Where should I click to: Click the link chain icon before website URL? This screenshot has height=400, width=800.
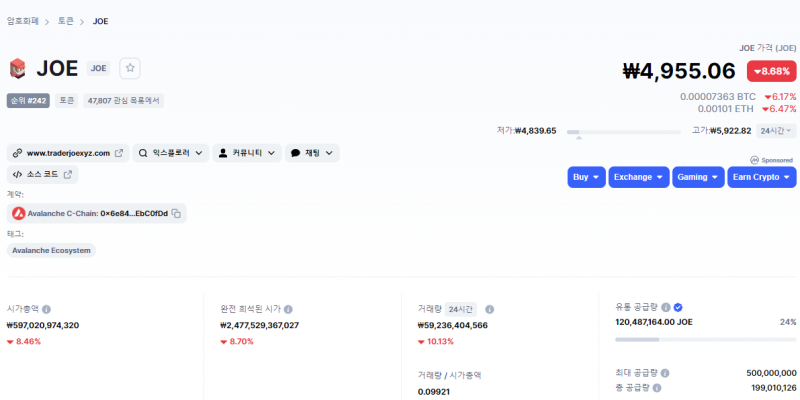(17, 153)
